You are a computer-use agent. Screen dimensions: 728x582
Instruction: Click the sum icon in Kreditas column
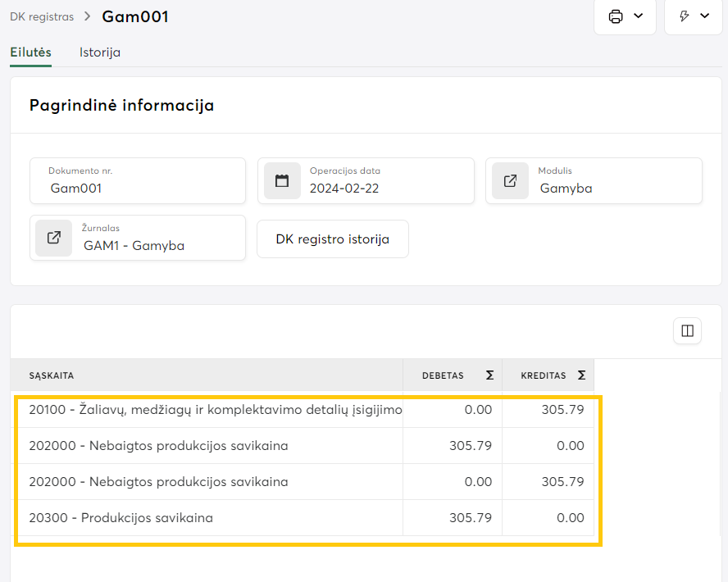[x=581, y=375]
